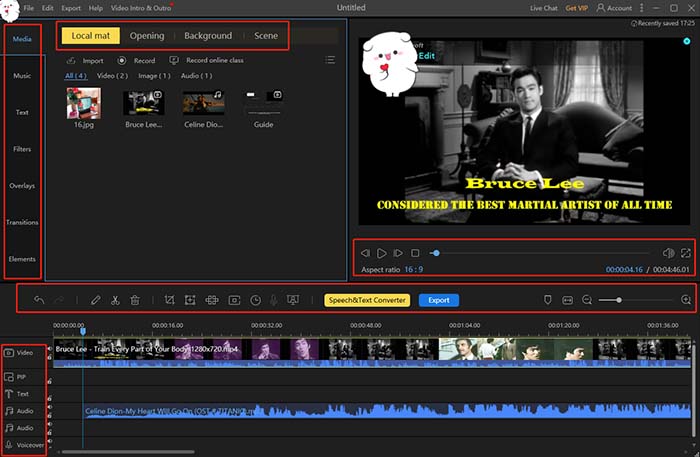
Task: Open Video Intro & Outro menu
Action: point(141,8)
